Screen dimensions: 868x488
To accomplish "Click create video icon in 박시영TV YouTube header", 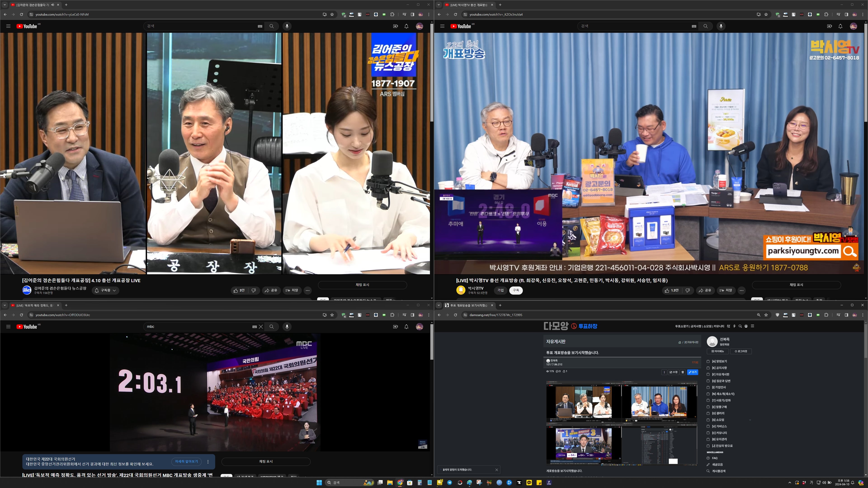I will [x=829, y=26].
